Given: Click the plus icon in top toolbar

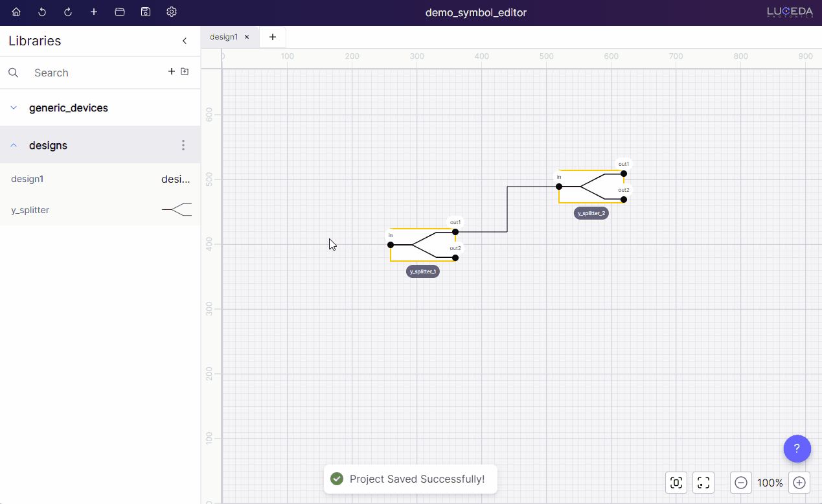Looking at the screenshot, I should tap(94, 12).
